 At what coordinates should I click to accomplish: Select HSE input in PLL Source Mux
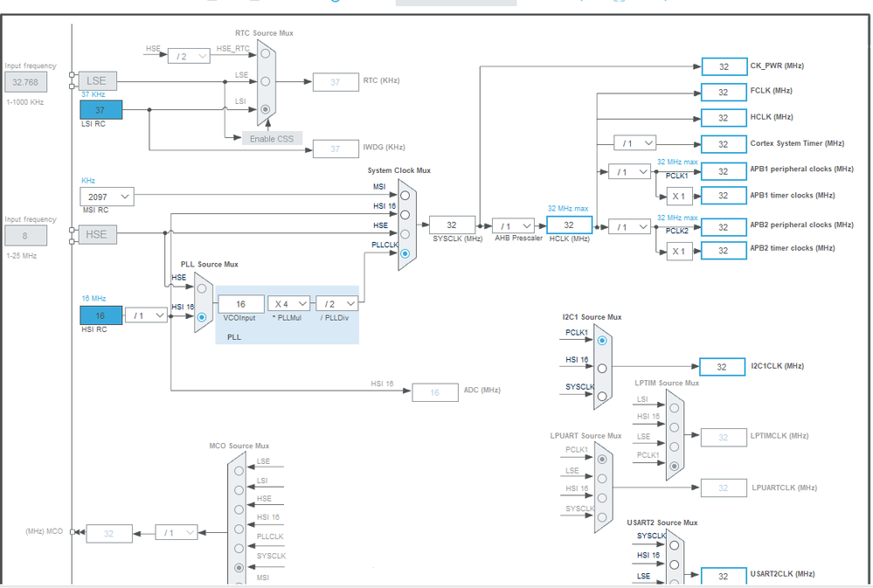pyautogui.click(x=202, y=288)
